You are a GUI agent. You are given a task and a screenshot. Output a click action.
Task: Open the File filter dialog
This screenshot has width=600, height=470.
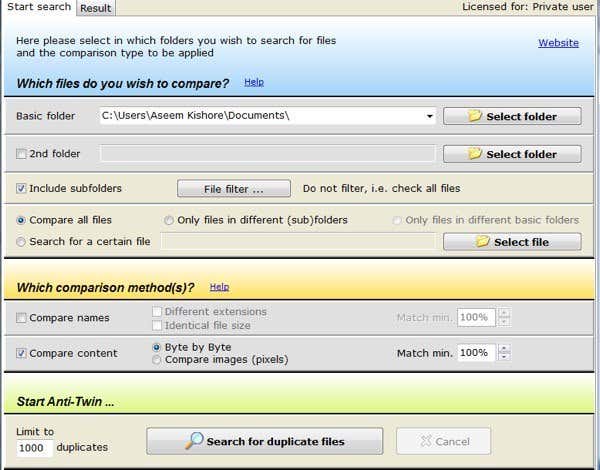[233, 188]
